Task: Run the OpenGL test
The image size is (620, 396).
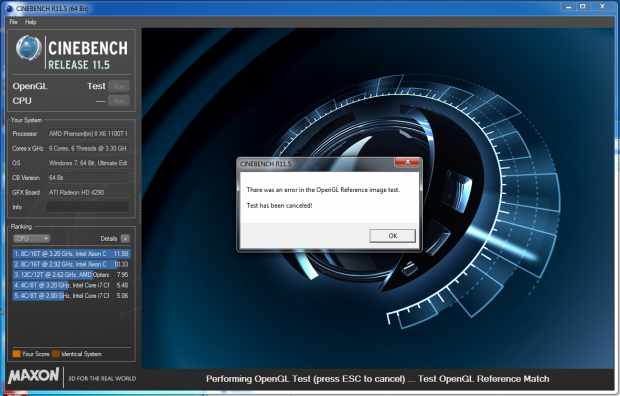Action: pos(119,86)
